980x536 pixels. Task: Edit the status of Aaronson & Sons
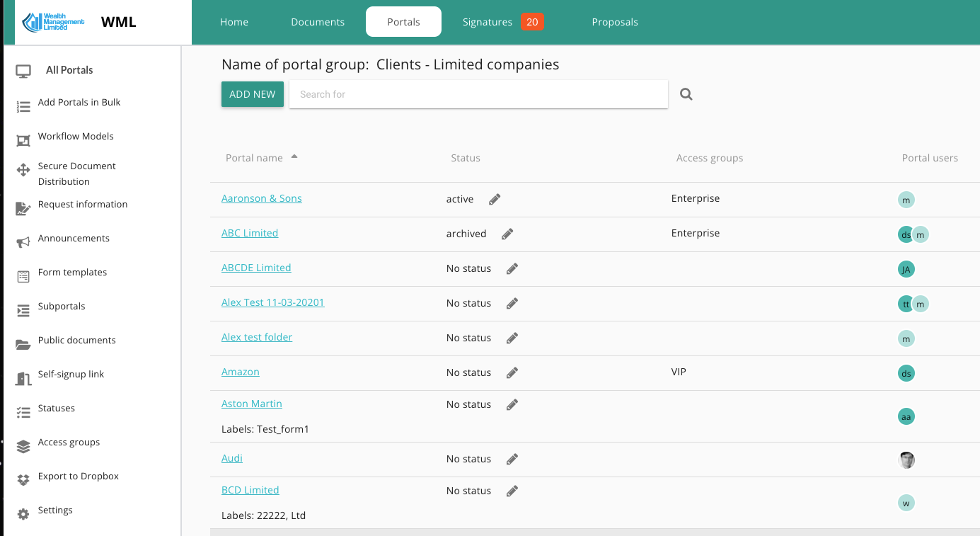(x=494, y=199)
